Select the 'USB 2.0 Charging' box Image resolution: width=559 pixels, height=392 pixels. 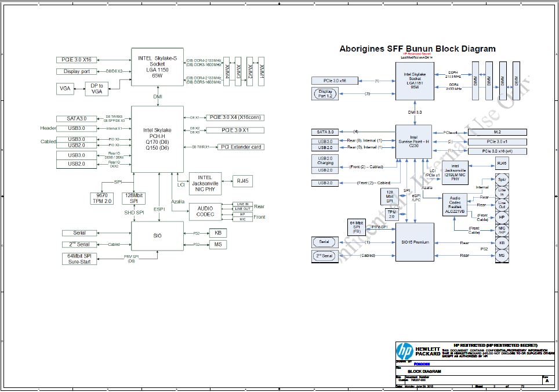(325, 161)
